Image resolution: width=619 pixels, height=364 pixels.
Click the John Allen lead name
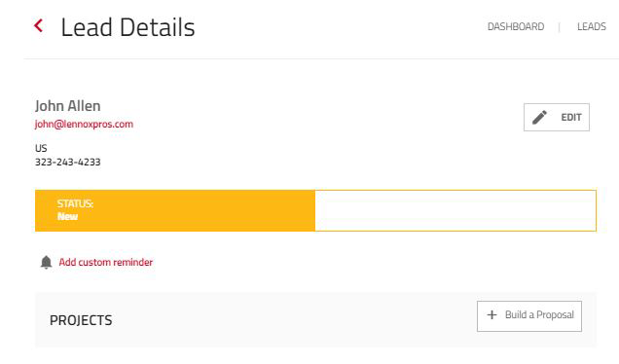[x=67, y=106]
